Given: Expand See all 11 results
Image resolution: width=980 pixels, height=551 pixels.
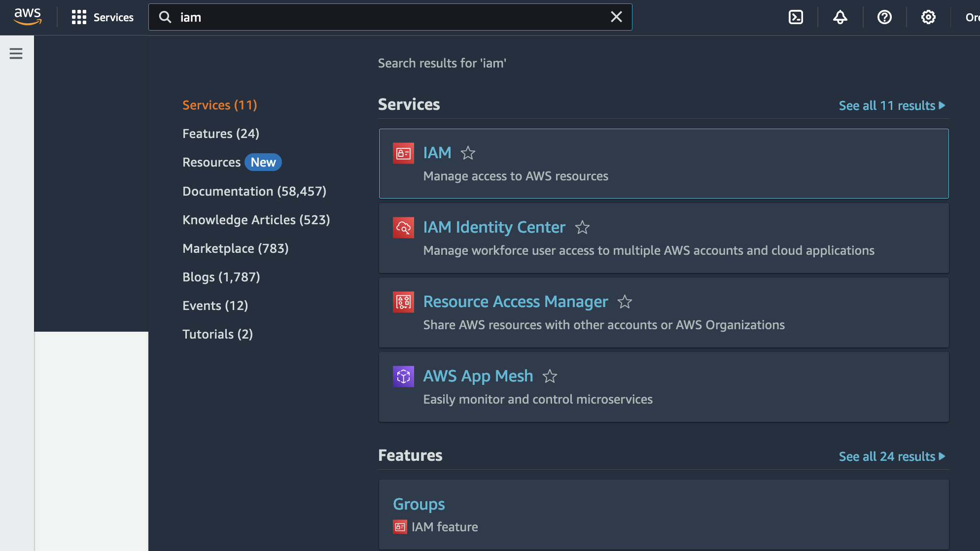Looking at the screenshot, I should point(891,105).
